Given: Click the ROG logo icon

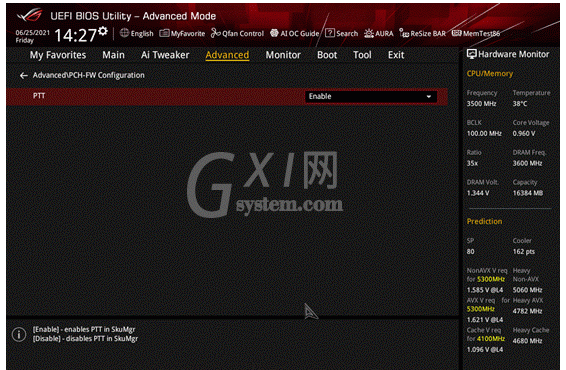Looking at the screenshot, I should [30, 16].
